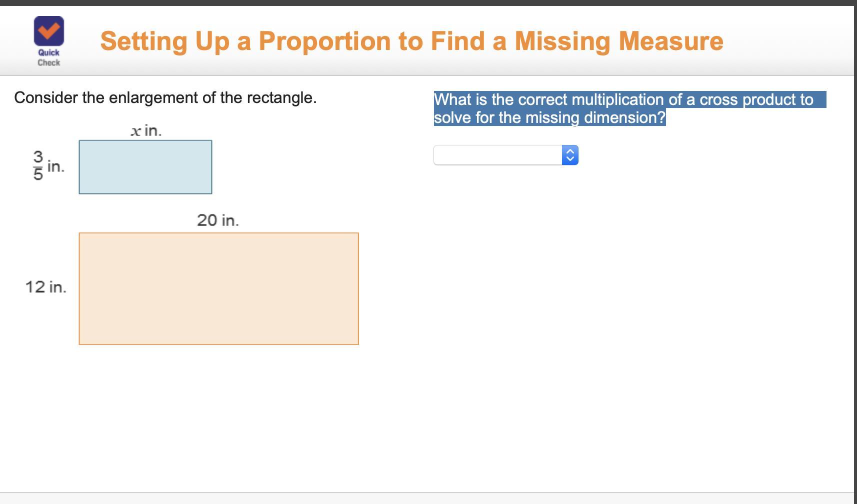Click inside the empty dropdown answer field
857x504 pixels.
[x=497, y=155]
